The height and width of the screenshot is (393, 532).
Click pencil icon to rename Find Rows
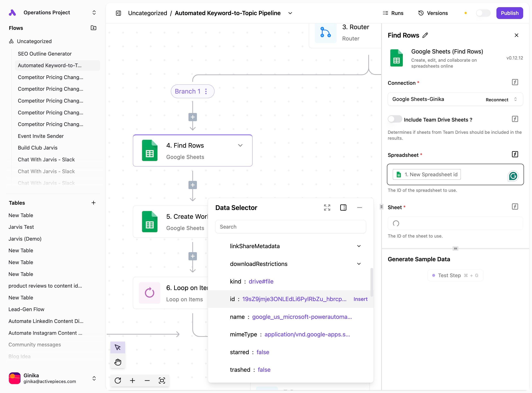[x=425, y=35]
